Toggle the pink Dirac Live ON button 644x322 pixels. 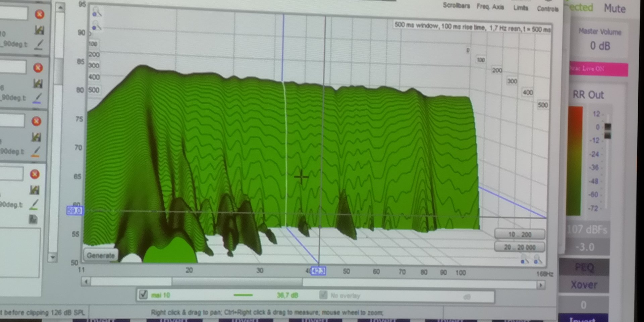pos(598,69)
